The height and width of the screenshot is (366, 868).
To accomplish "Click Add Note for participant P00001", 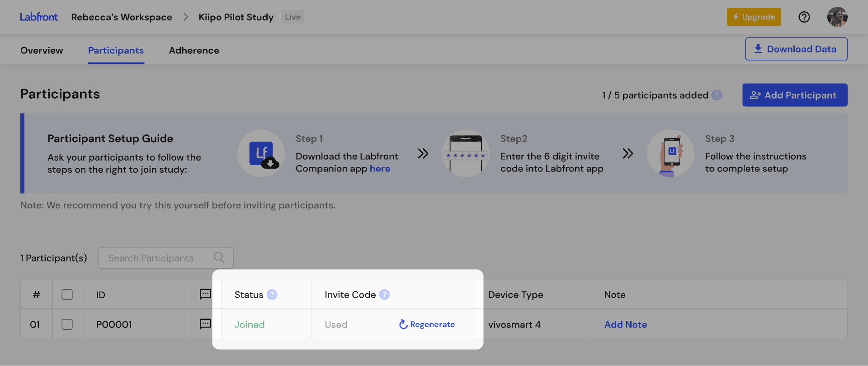I will click(625, 324).
